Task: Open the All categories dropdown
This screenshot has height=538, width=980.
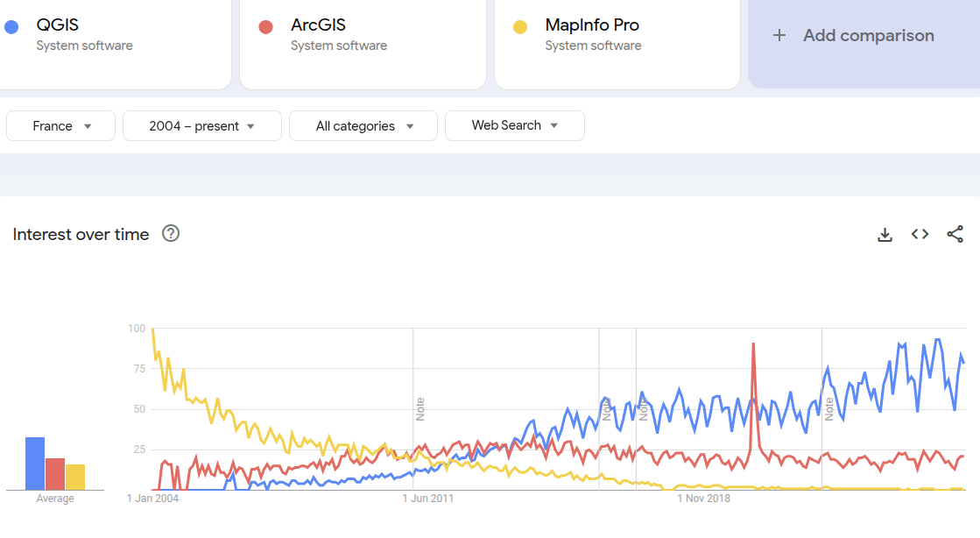Action: pos(363,125)
